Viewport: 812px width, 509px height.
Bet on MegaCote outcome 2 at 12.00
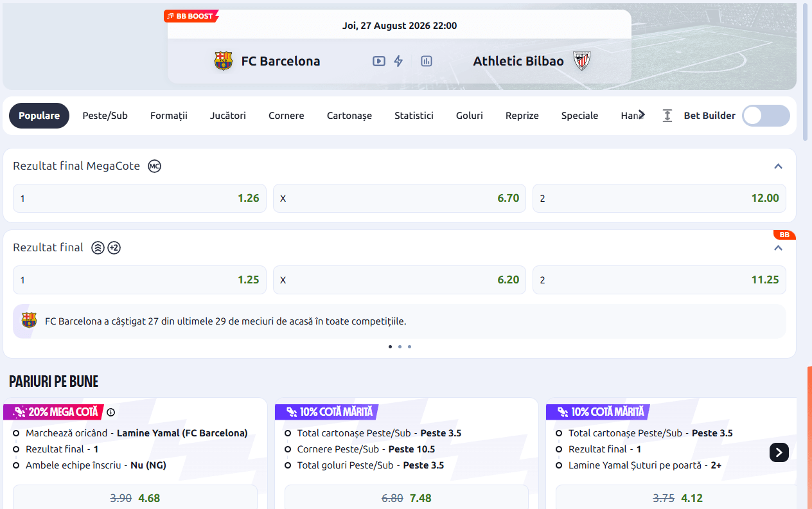click(x=659, y=198)
